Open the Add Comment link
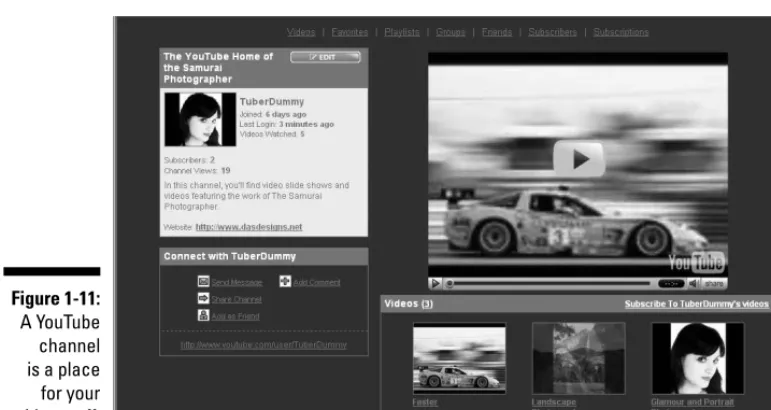Screen dimensions: 771x410 [317, 282]
